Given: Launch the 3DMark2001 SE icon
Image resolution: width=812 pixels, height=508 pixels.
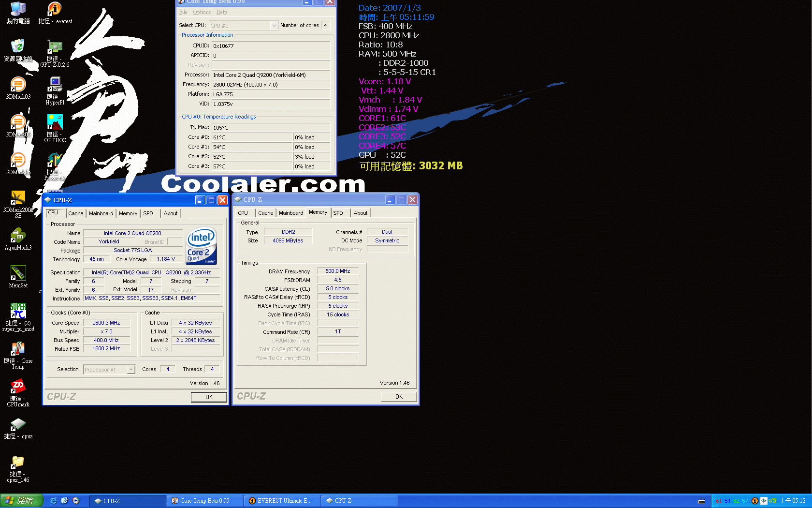Looking at the screenshot, I should click(18, 204).
